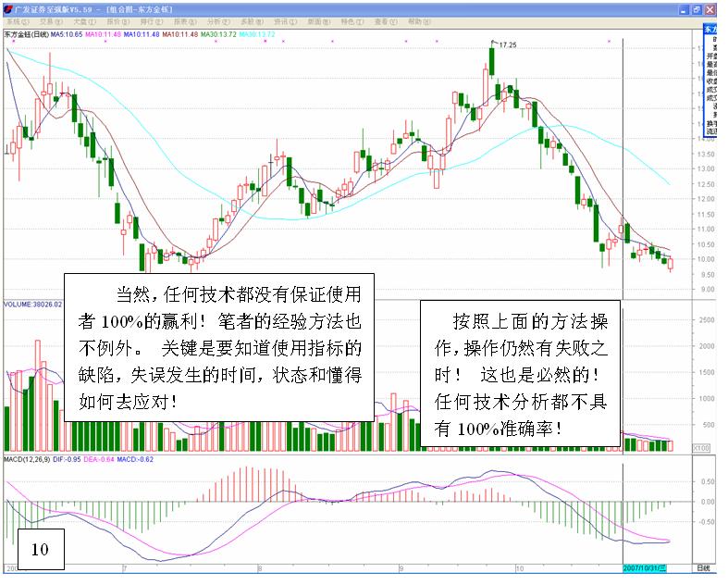
Task: Open the 大盘 menu
Action: click(84, 22)
